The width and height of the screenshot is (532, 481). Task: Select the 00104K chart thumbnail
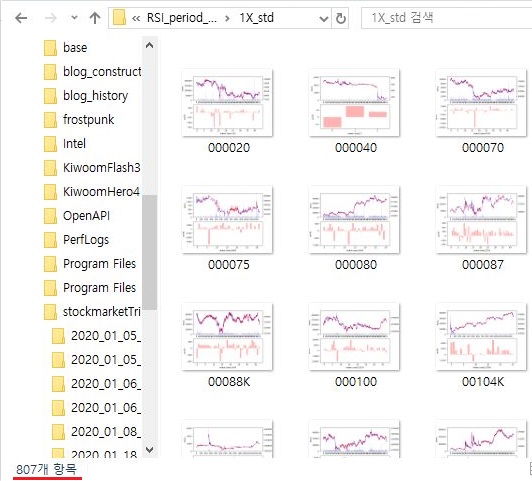[x=481, y=337]
